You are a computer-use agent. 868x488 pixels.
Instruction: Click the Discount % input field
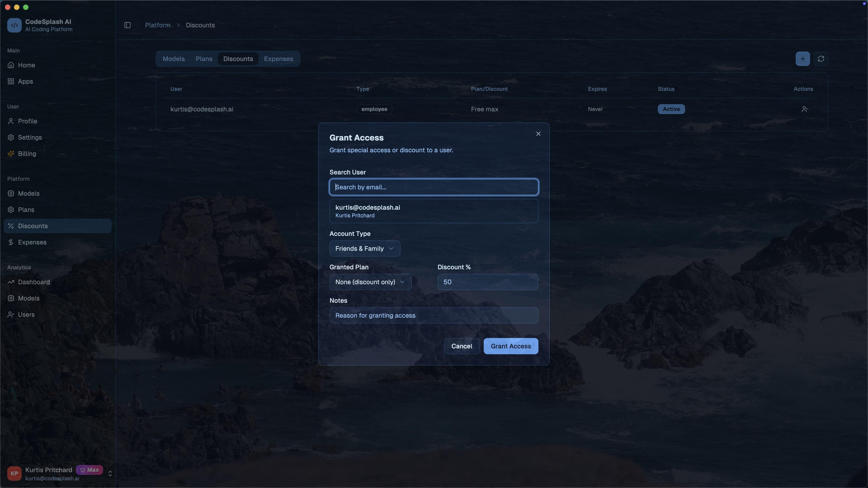tap(488, 282)
